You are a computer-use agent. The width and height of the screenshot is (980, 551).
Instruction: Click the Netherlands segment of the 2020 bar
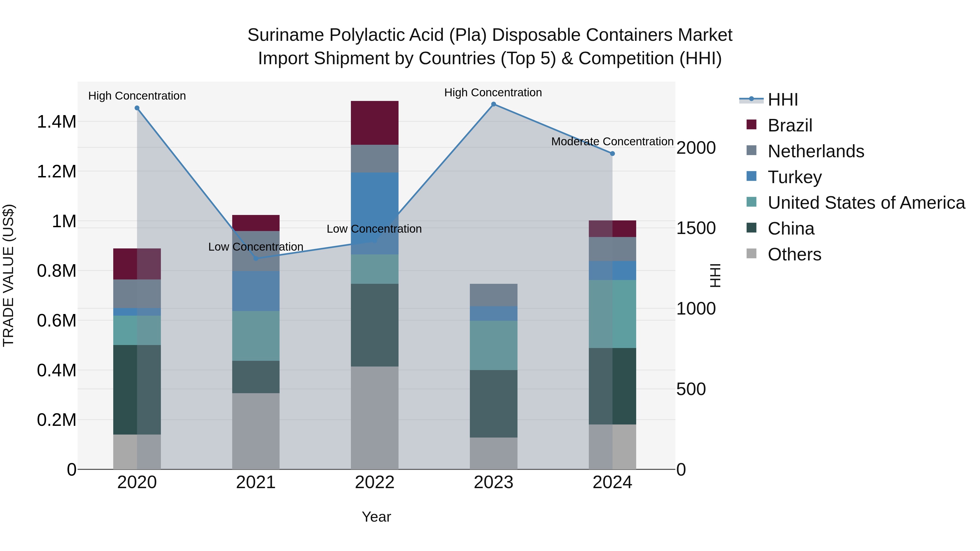(137, 294)
